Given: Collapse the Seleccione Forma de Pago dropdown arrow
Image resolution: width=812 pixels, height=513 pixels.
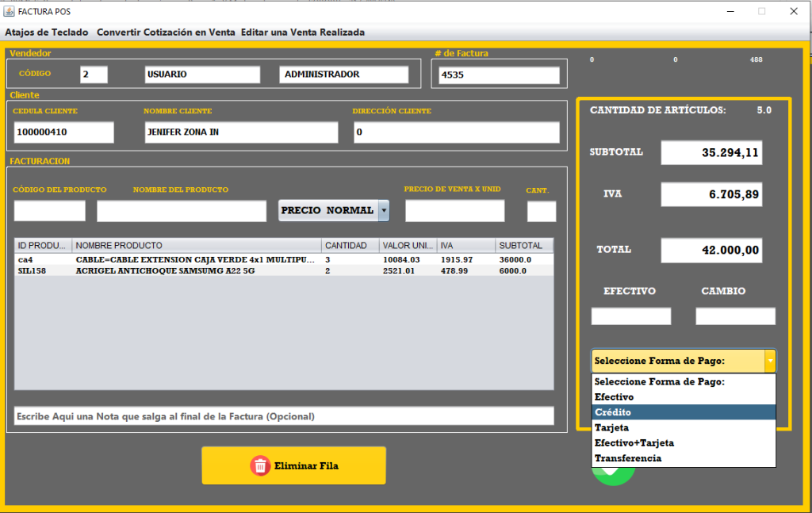Looking at the screenshot, I should [768, 361].
